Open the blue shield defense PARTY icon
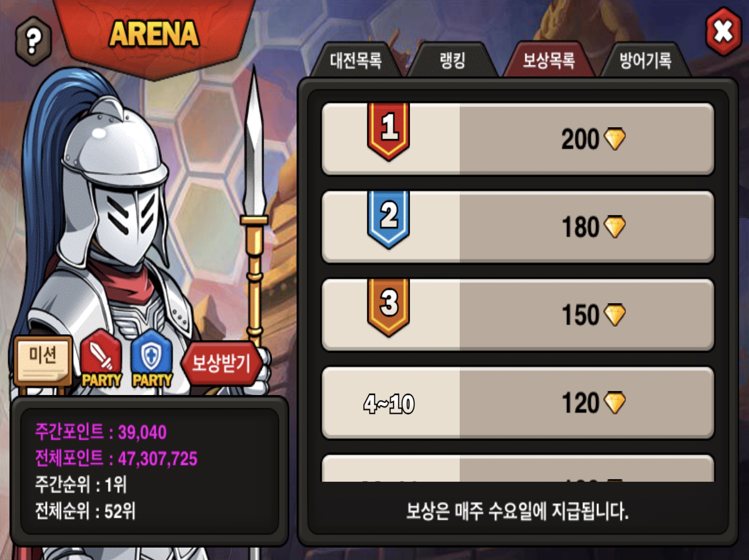The height and width of the screenshot is (560, 749). click(x=151, y=358)
